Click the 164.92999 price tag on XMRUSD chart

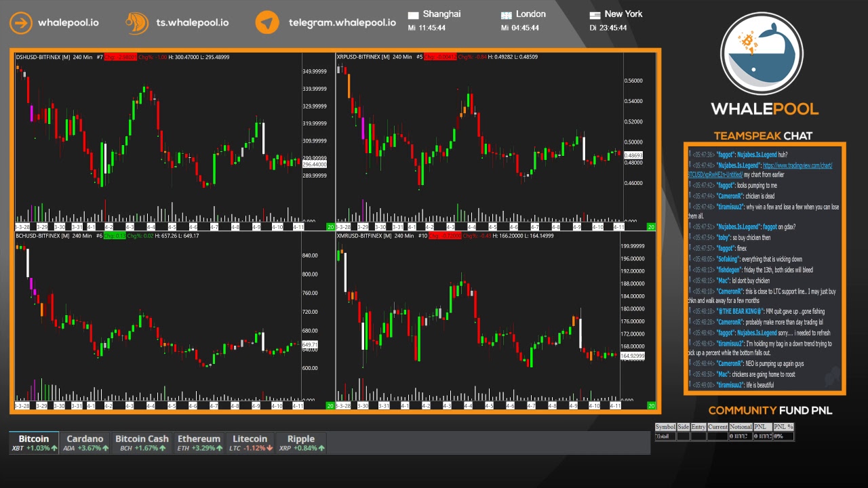633,356
